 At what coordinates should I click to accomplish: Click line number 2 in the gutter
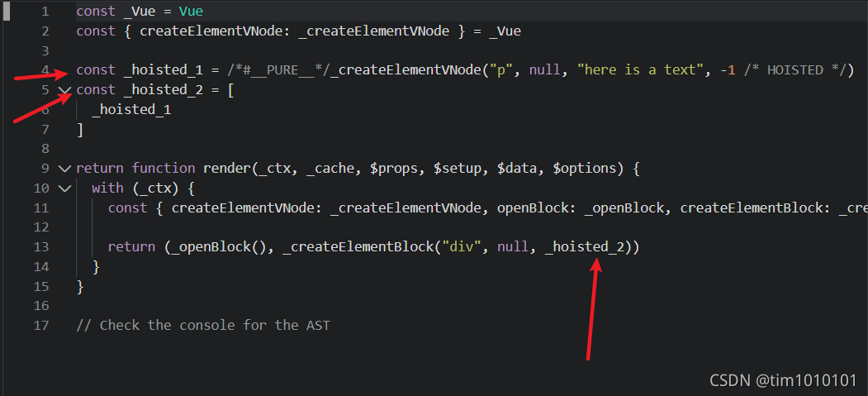tap(45, 31)
